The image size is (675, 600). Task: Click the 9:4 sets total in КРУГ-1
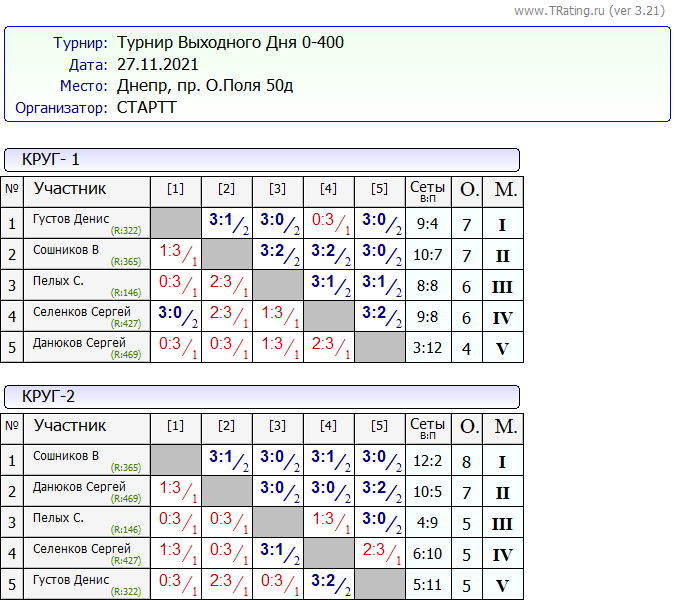pos(428,225)
